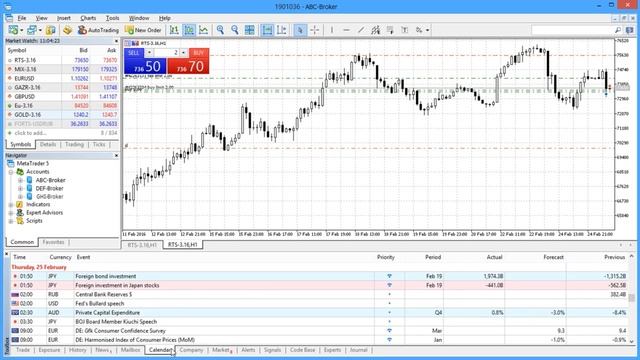Expand the Indicators tree node
Viewport: 640px width, 360px height.
(11, 204)
